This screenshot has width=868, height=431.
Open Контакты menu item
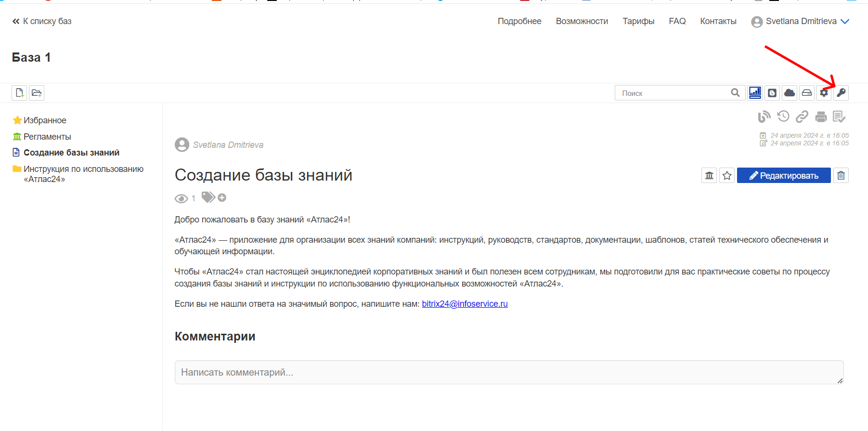coord(718,21)
